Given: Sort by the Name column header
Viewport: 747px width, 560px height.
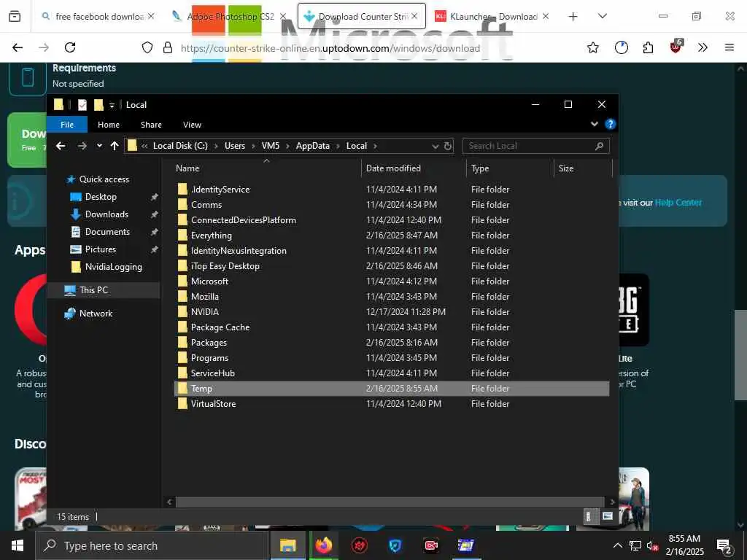Looking at the screenshot, I should pyautogui.click(x=187, y=168).
